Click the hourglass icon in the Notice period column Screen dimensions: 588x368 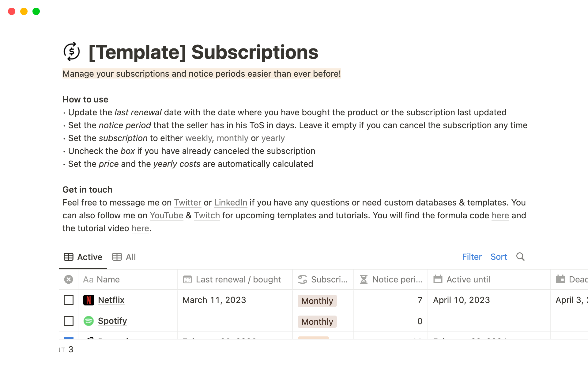pos(363,279)
